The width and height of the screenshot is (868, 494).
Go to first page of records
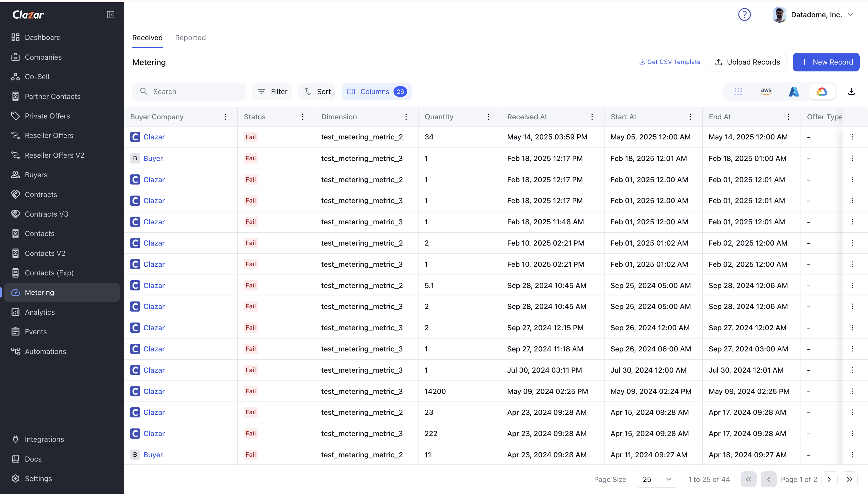pos(748,479)
